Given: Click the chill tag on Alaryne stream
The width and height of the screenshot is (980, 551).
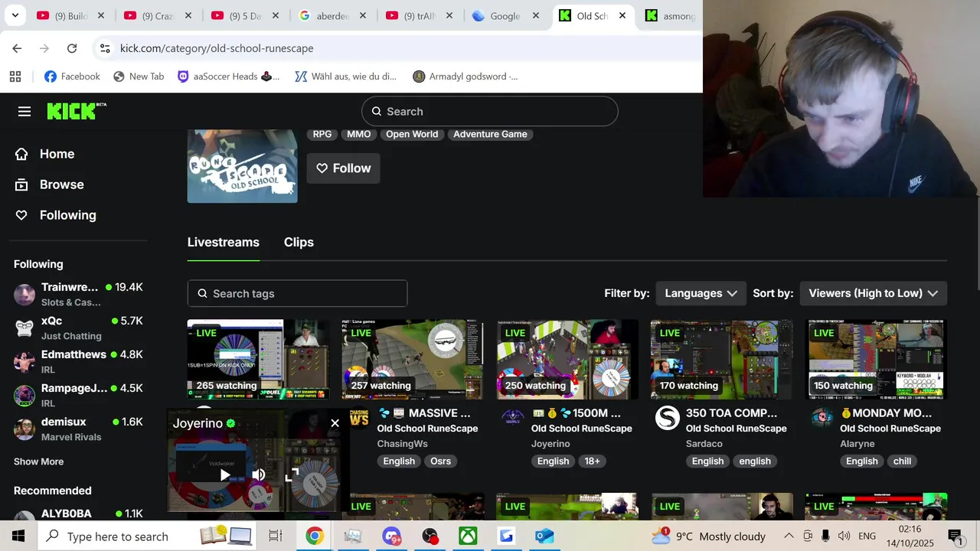Looking at the screenshot, I should point(902,461).
